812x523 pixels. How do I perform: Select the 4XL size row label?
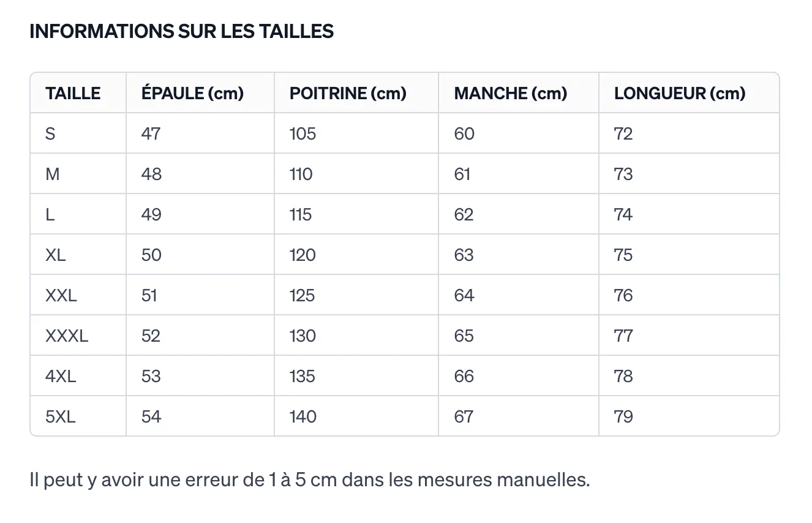(x=61, y=376)
